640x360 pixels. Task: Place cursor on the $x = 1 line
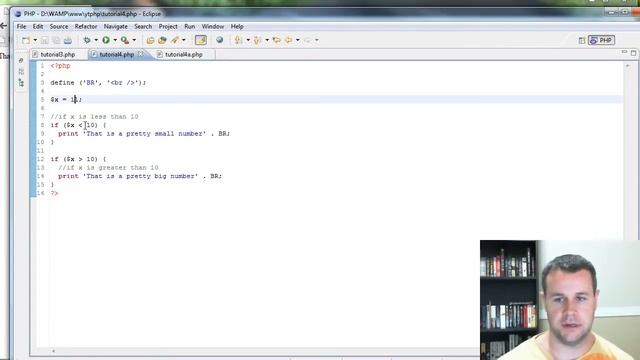click(x=66, y=100)
